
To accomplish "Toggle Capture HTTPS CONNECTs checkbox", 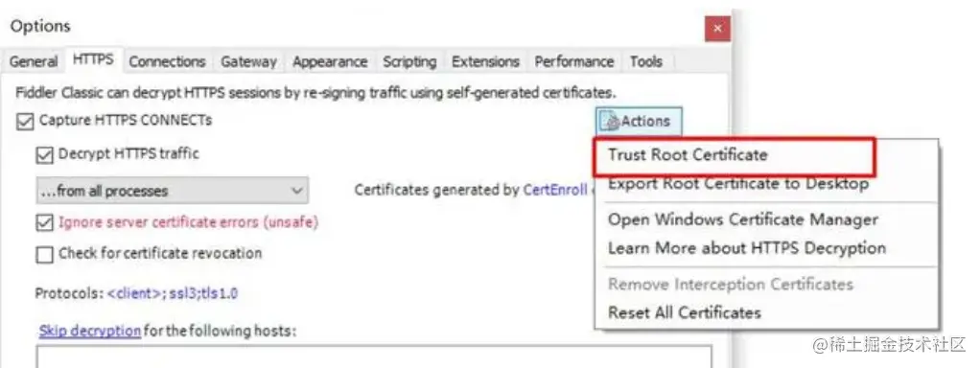I will (x=25, y=121).
